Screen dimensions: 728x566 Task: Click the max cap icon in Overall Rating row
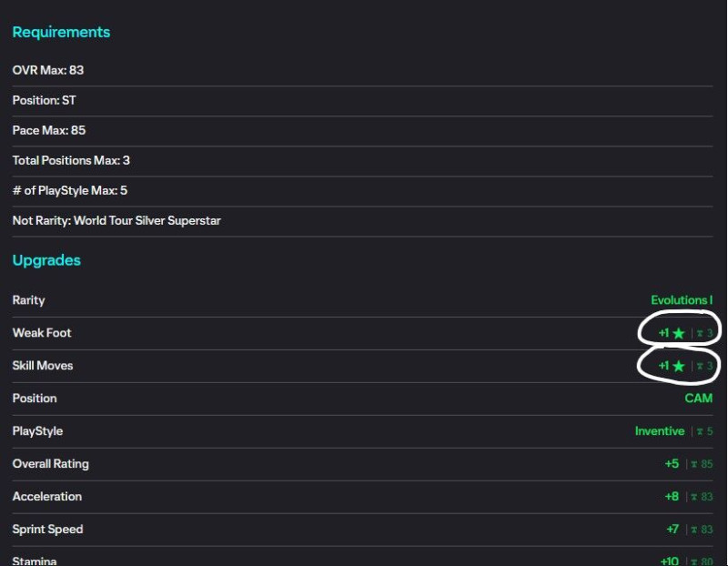[693, 465]
